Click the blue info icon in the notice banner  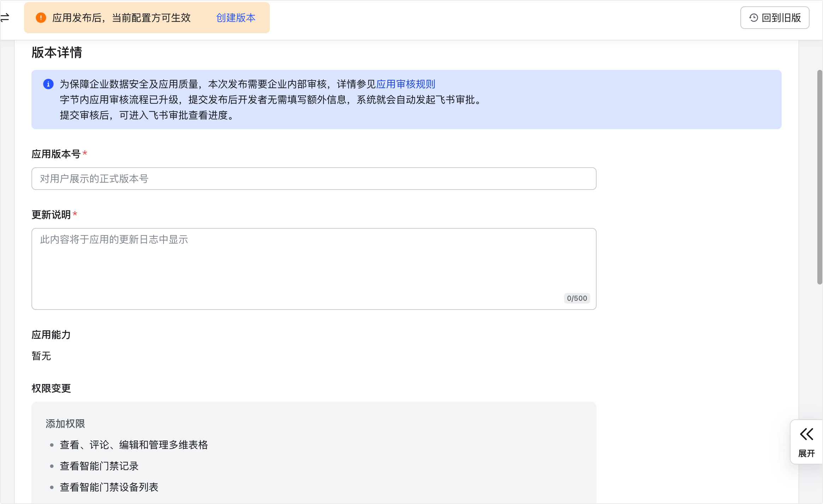[48, 84]
